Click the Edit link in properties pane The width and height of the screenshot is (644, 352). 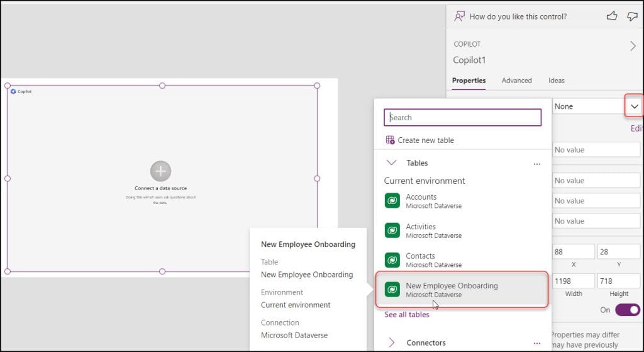tap(636, 128)
